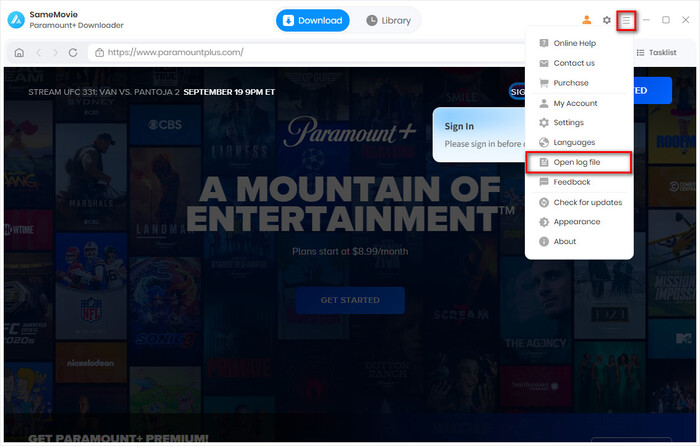Minimize the SameMovie window
This screenshot has width=700, height=446.
point(646,20)
